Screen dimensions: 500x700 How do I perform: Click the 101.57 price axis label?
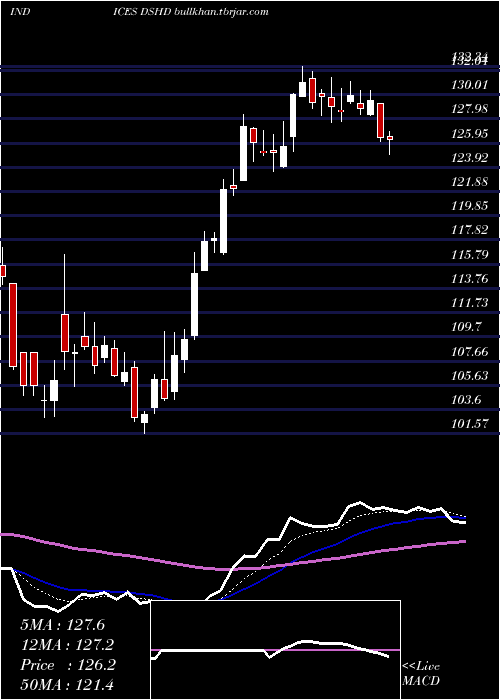[469, 423]
